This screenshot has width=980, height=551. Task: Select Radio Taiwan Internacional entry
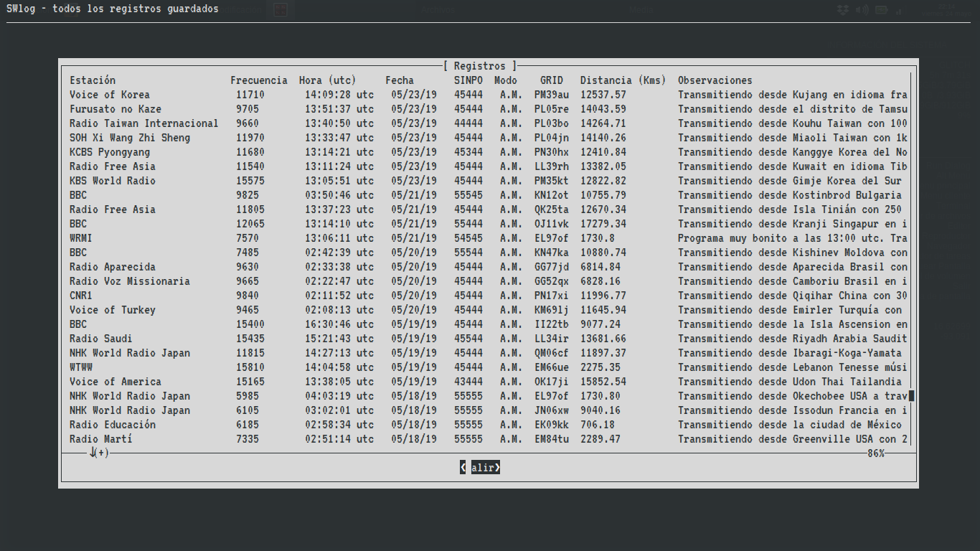click(489, 123)
